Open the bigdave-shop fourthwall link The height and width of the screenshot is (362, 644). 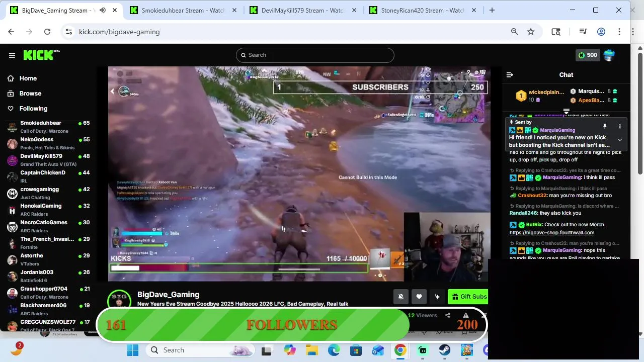(x=552, y=233)
